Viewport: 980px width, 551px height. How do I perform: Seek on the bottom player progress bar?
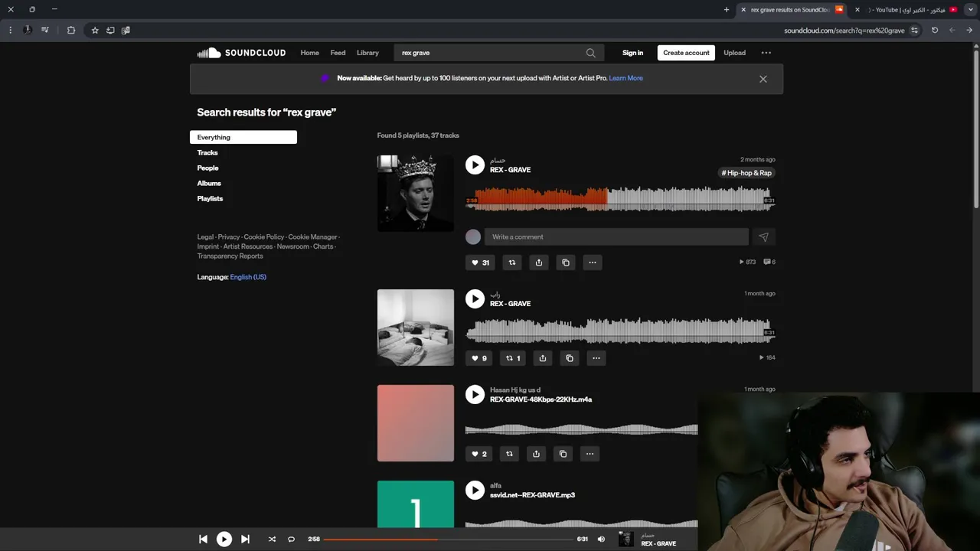click(448, 540)
